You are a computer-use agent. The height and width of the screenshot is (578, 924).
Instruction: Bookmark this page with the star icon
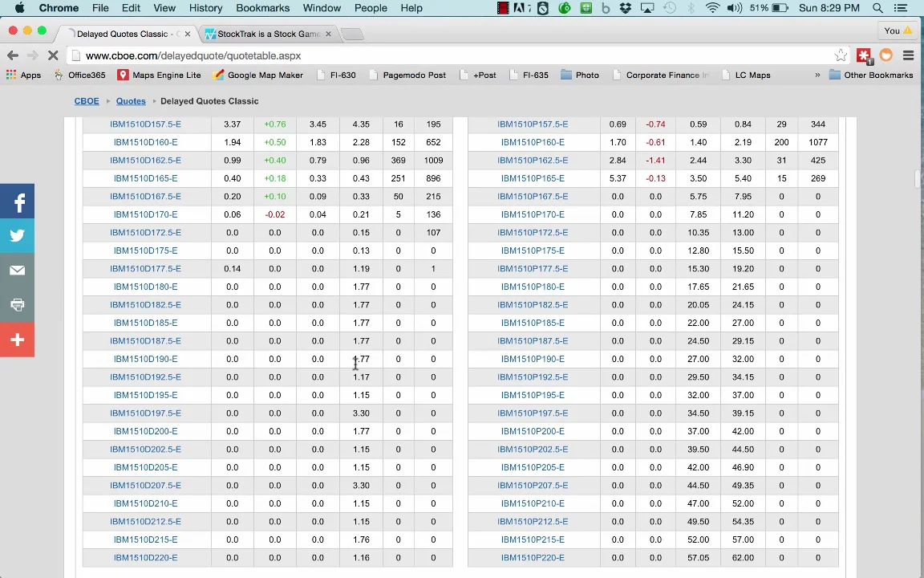[x=841, y=55]
